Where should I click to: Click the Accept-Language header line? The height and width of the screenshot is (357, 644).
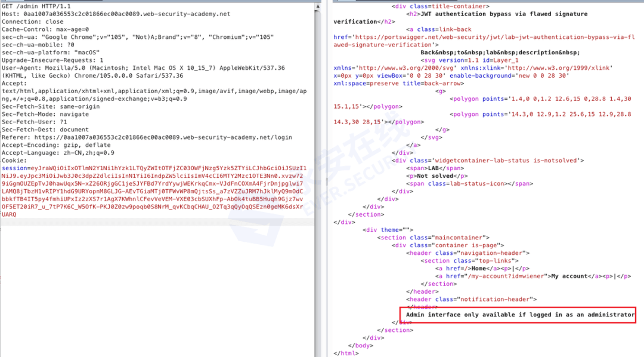click(x=58, y=153)
